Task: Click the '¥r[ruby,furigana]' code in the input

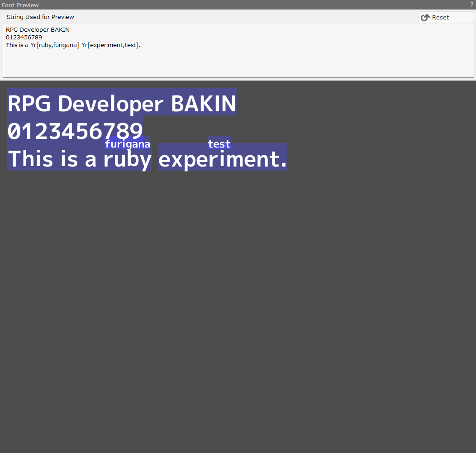Action: [x=55, y=45]
